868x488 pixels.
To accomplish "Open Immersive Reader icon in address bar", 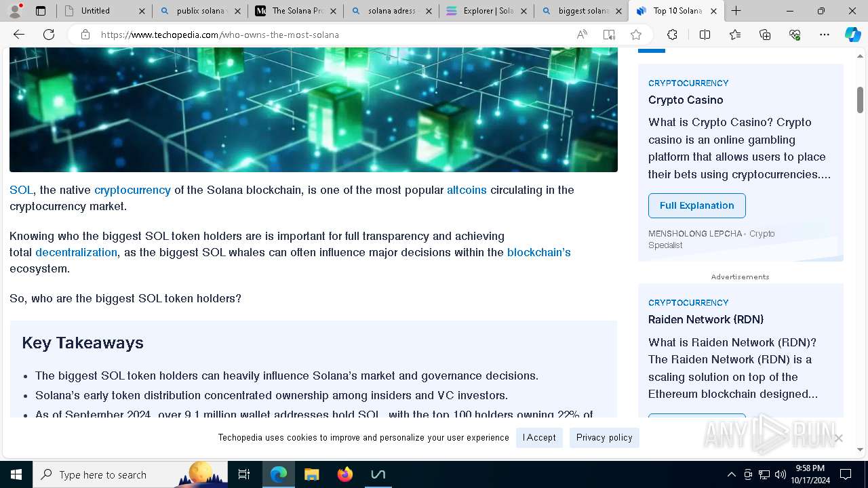I will (x=609, y=35).
